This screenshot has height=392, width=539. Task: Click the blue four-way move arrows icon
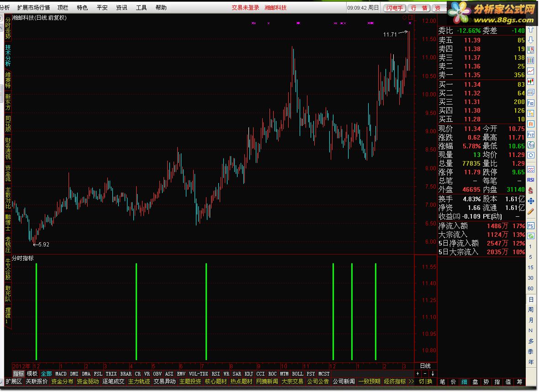(x=531, y=201)
